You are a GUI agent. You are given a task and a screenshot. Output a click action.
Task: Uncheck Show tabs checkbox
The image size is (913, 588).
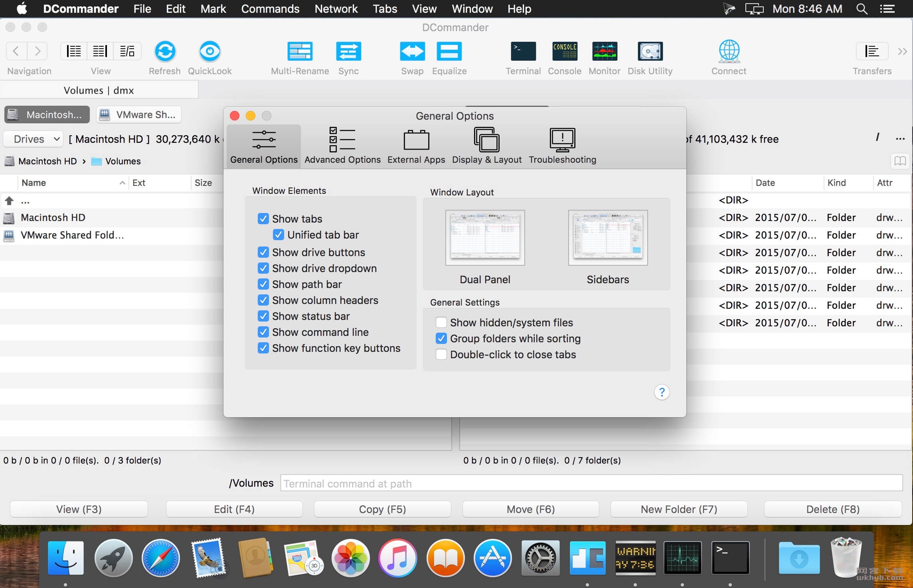263,219
